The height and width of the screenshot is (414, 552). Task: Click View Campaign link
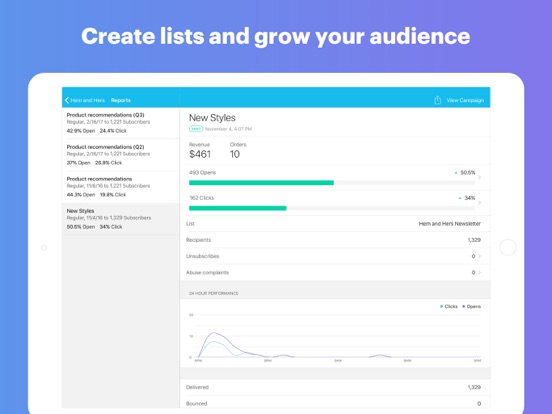[465, 100]
